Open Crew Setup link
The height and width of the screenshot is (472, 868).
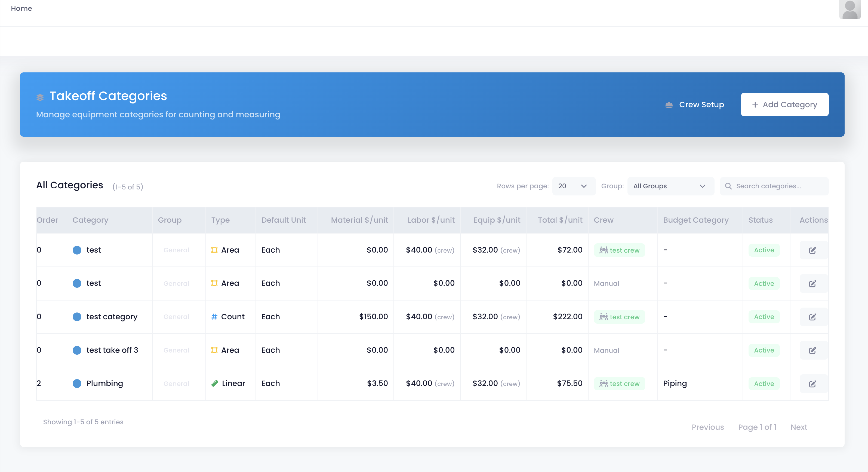point(701,105)
